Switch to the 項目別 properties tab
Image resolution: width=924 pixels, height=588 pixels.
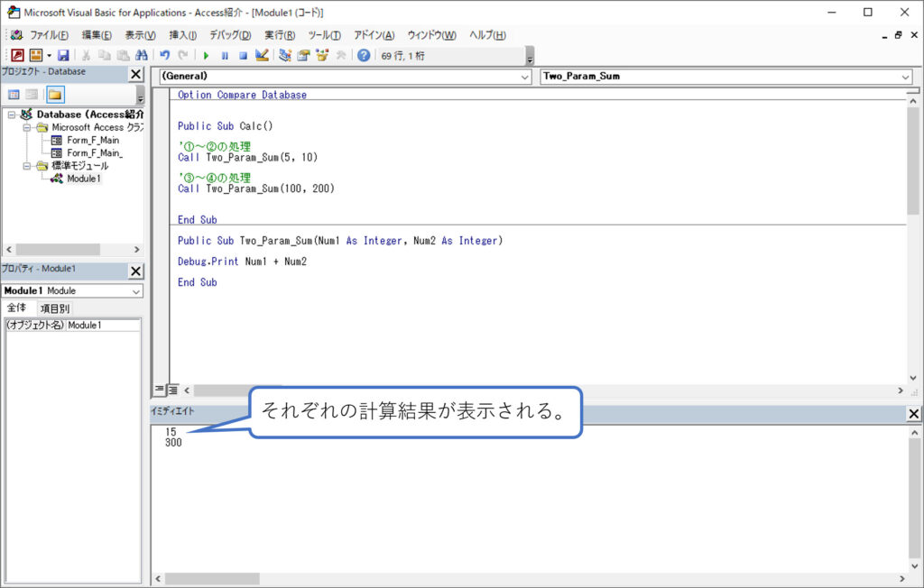pos(55,308)
